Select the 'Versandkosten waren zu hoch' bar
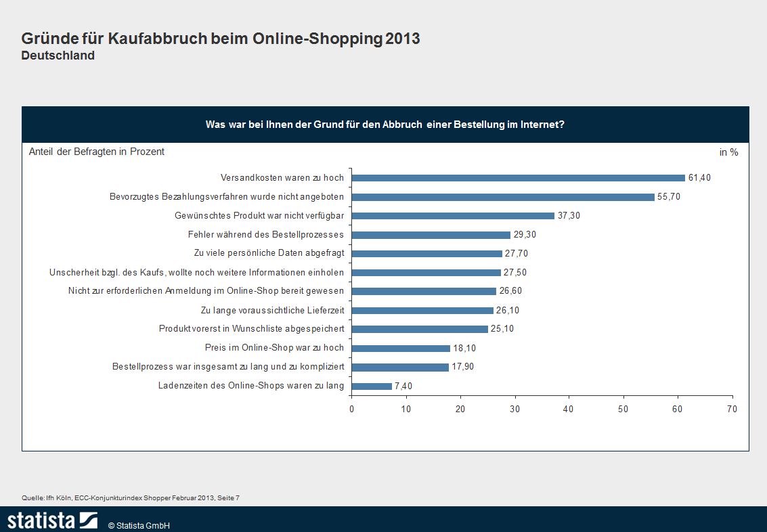The height and width of the screenshot is (532, 767). [519, 178]
